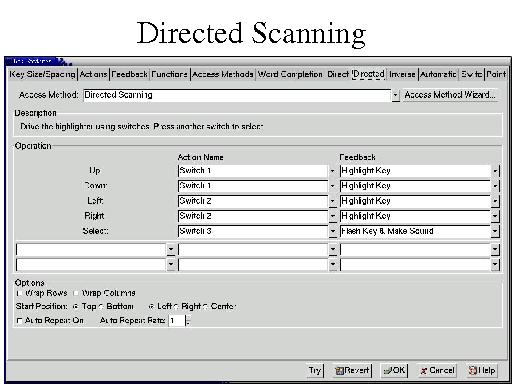
Task: Click the Flash Key & Make Sound field
Action: point(415,231)
